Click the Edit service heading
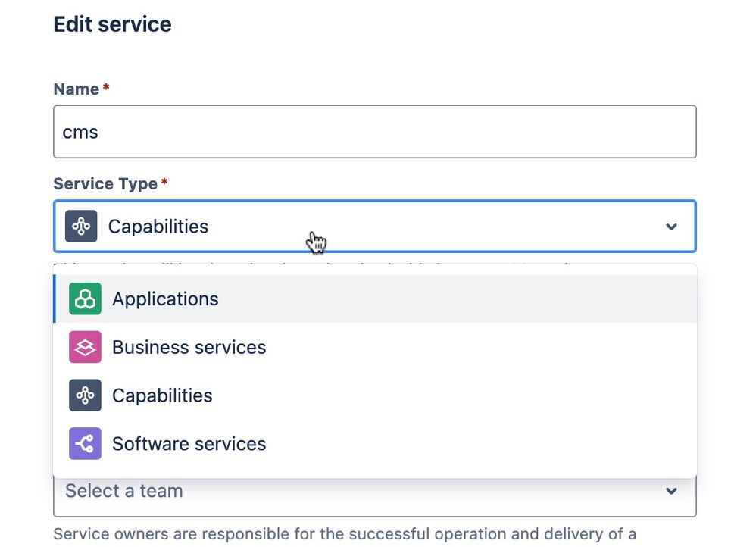The width and height of the screenshot is (756, 547). point(112,23)
